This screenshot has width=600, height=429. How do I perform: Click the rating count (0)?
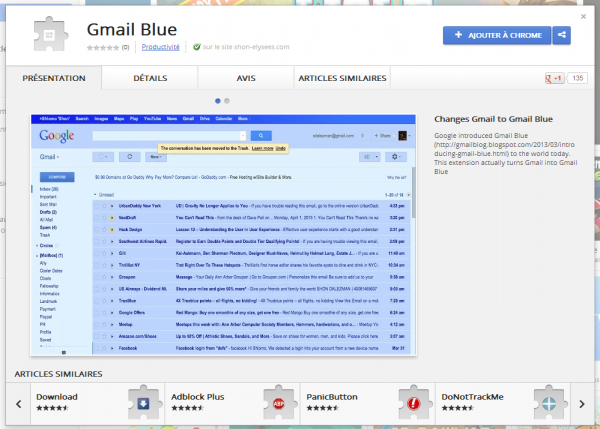click(126, 47)
